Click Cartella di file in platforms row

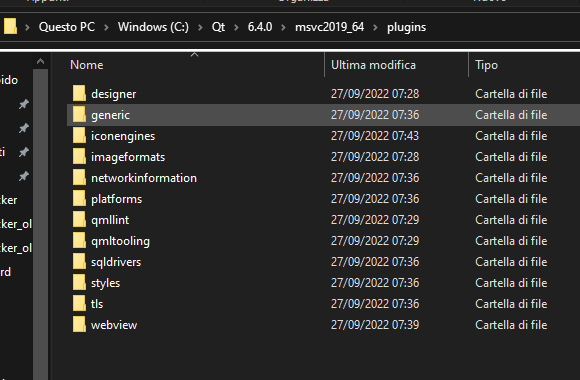pos(511,199)
